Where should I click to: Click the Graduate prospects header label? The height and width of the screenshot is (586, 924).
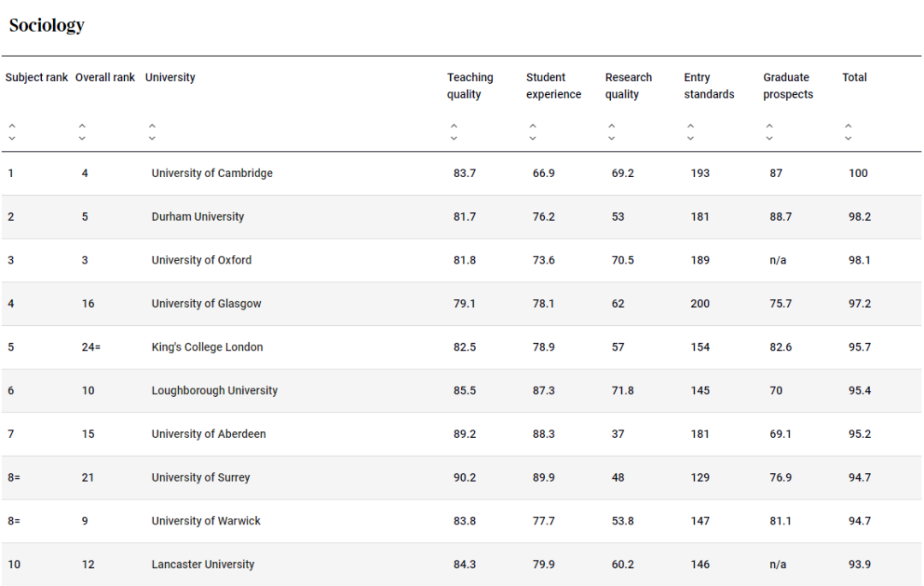pos(788,86)
